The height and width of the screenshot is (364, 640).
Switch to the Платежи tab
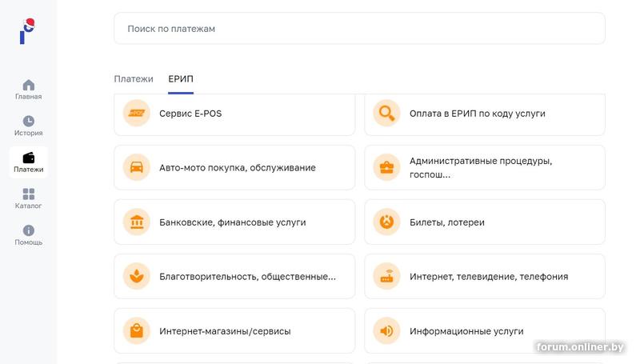(134, 79)
